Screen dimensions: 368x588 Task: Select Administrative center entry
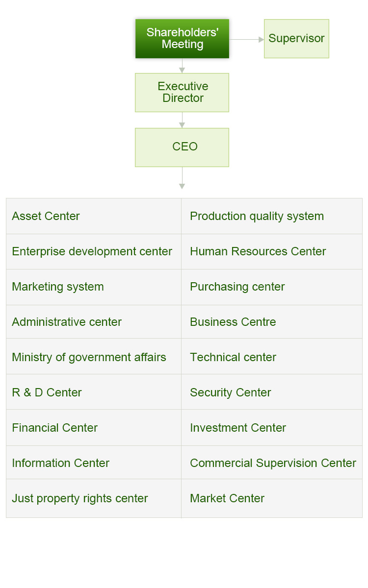click(94, 322)
